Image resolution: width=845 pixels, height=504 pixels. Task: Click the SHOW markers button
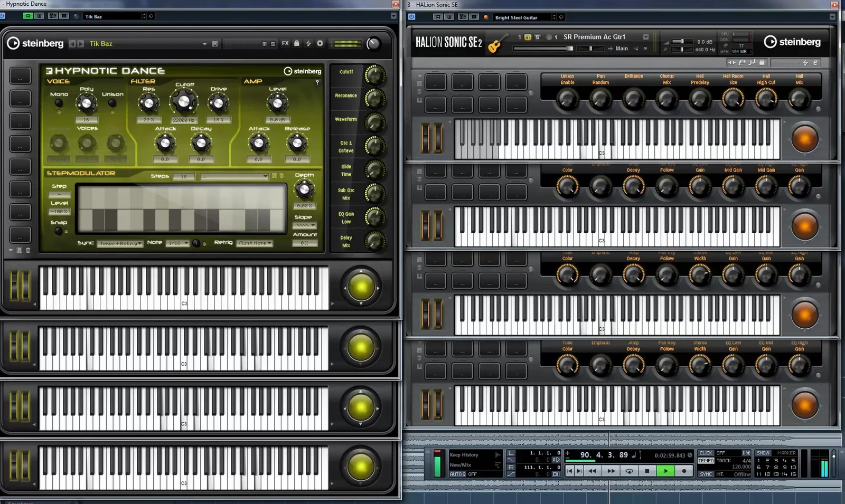[763, 453]
